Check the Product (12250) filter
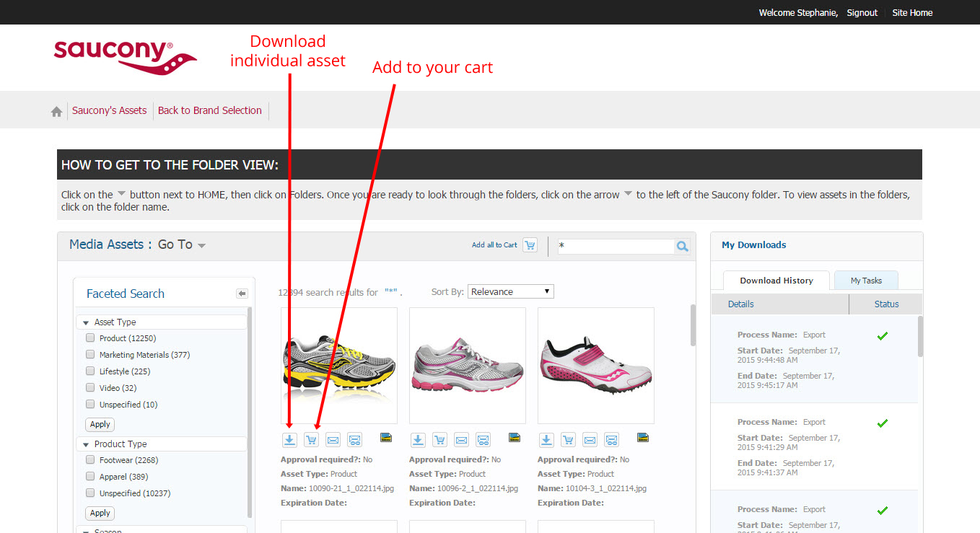The image size is (980, 533). pyautogui.click(x=90, y=338)
